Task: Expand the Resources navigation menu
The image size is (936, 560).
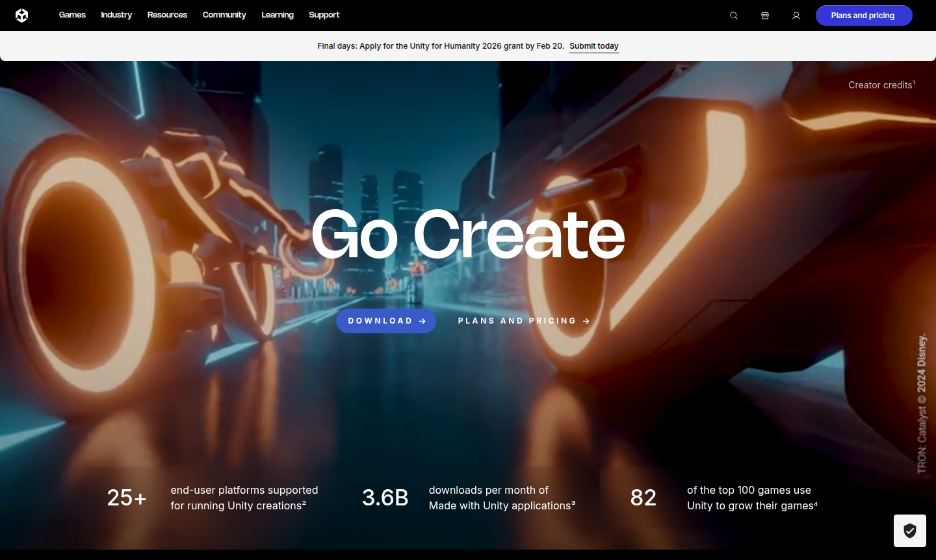Action: point(167,15)
